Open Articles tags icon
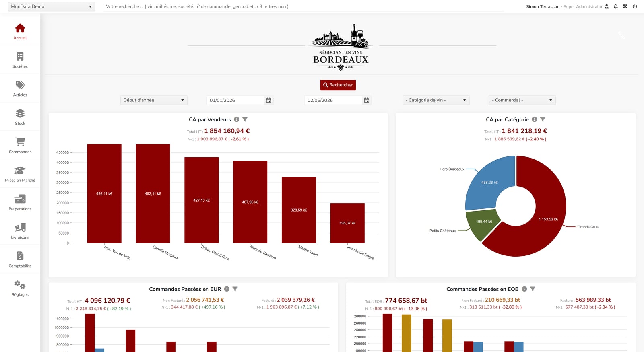This screenshot has width=644, height=352. 20,85
